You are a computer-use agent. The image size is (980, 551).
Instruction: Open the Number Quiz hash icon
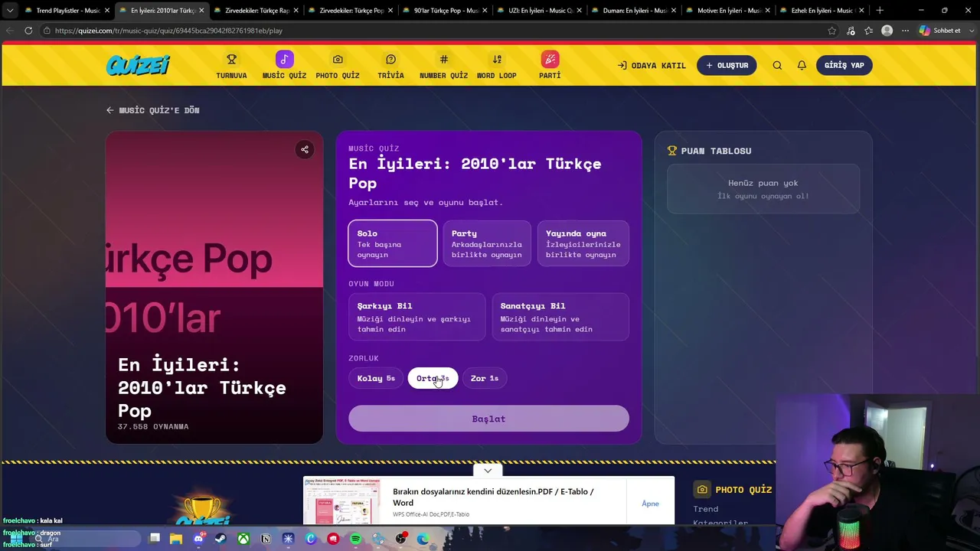(443, 60)
